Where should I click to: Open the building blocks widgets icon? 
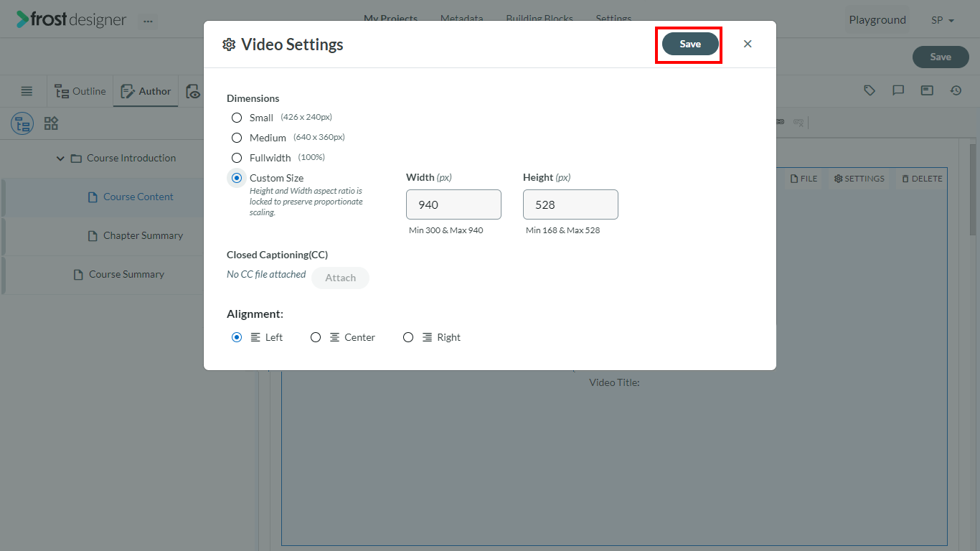(51, 123)
